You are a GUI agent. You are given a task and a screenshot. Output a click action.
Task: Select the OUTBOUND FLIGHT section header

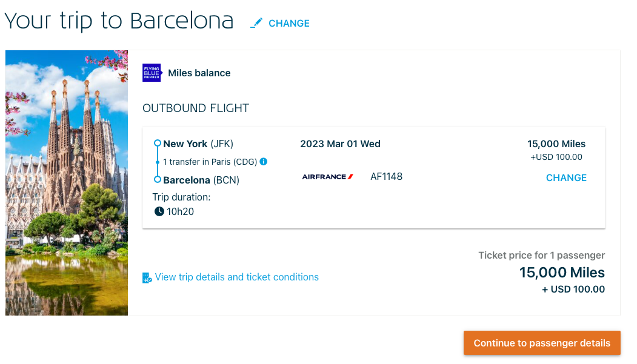[x=195, y=108]
